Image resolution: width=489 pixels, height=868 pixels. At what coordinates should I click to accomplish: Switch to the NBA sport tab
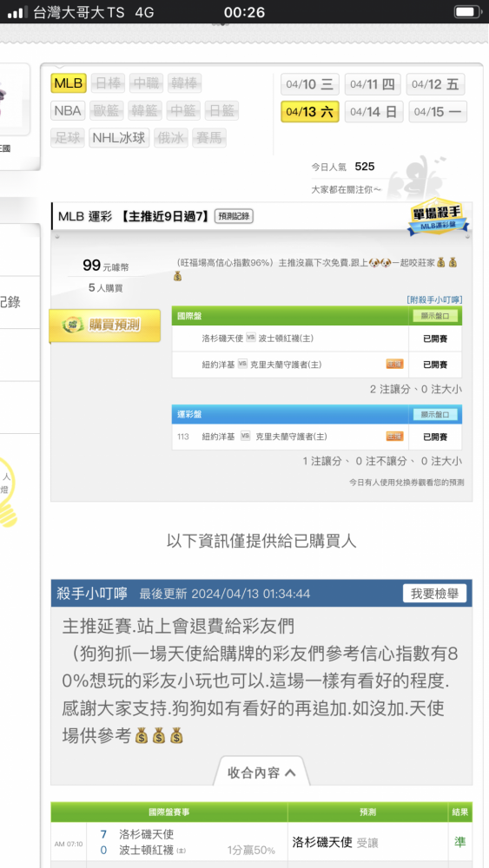pos(68,111)
